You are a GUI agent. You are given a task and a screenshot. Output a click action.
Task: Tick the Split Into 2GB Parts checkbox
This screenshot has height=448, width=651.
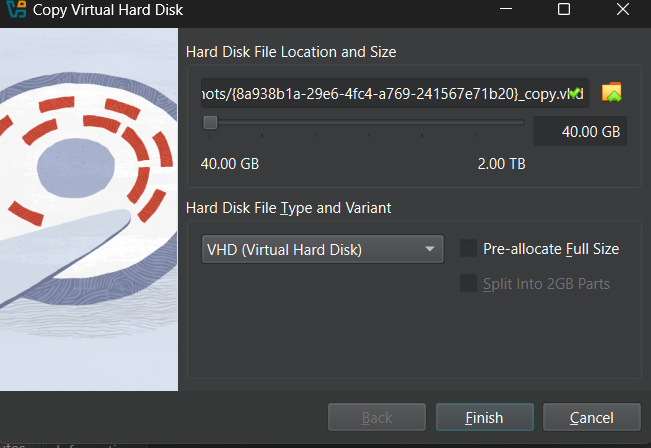pos(467,284)
